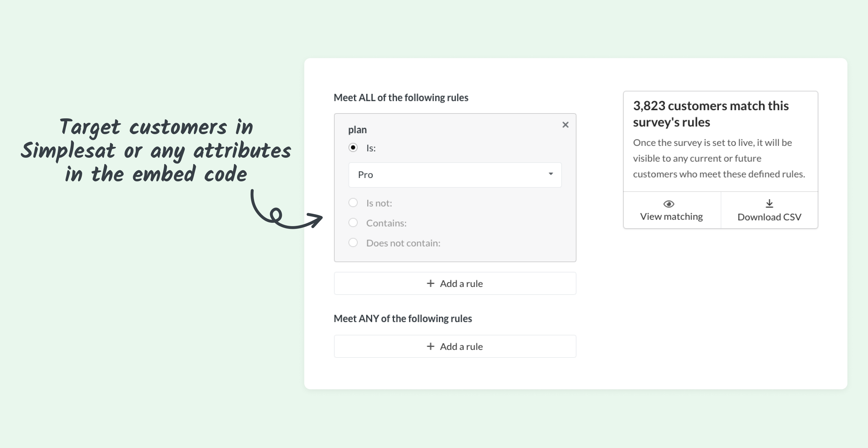Add a rule under Meet ALL section
The height and width of the screenshot is (448, 868).
[455, 283]
